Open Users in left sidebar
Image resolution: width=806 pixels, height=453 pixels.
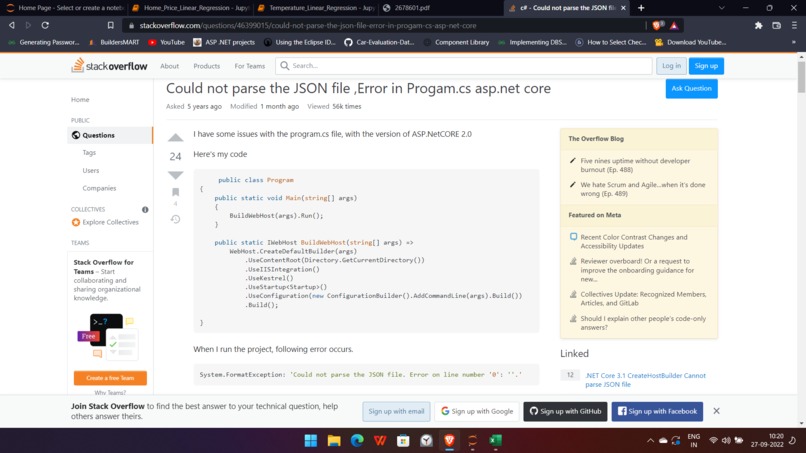pyautogui.click(x=91, y=171)
